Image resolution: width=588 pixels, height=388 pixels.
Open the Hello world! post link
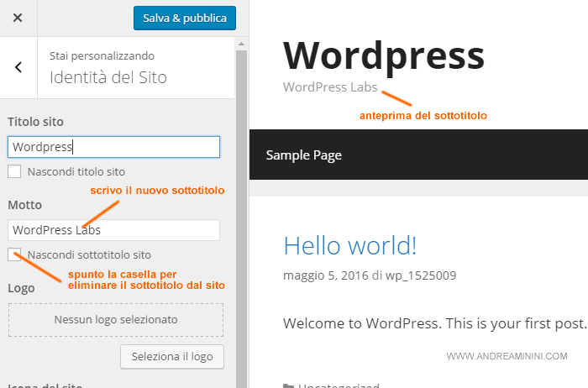point(350,246)
